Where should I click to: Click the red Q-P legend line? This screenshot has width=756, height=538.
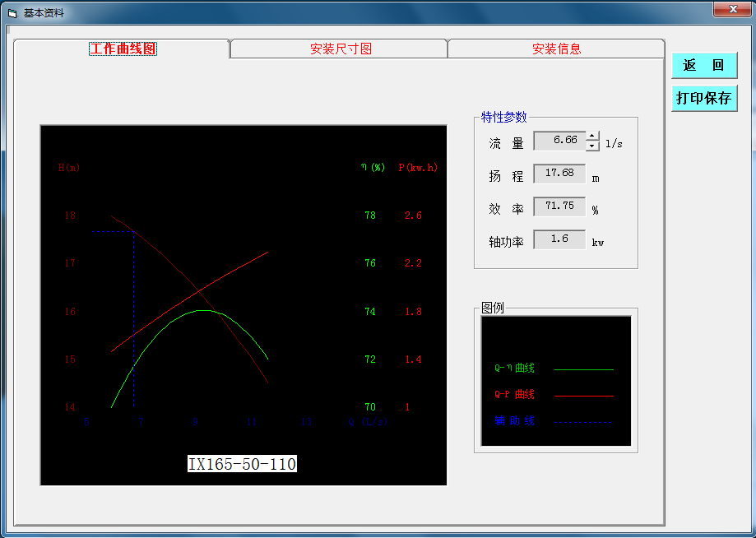point(584,396)
